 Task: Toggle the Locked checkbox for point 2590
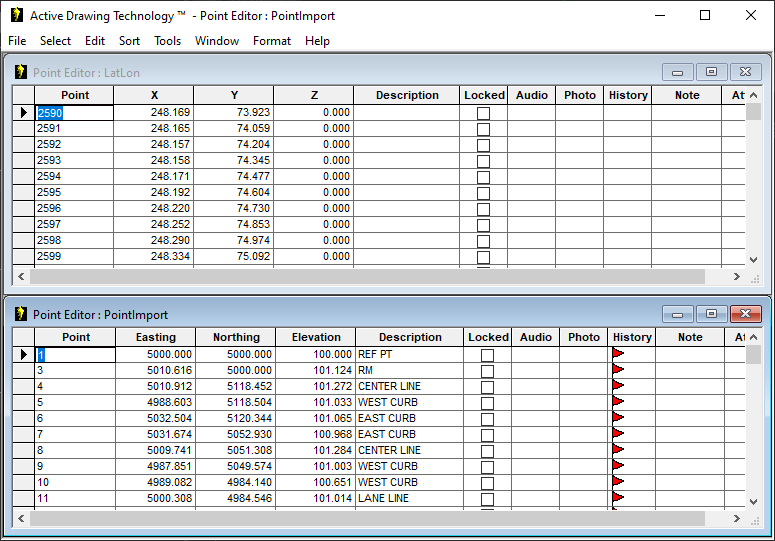484,113
